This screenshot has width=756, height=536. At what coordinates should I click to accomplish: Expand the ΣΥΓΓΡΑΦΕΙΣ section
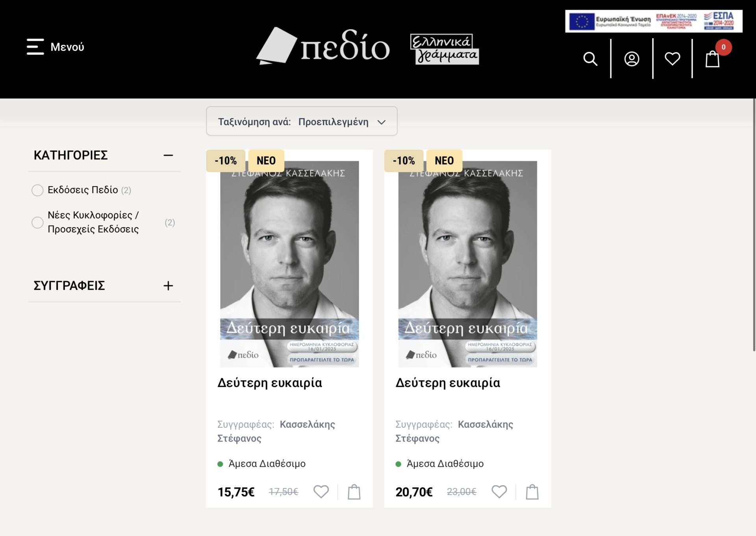tap(168, 286)
